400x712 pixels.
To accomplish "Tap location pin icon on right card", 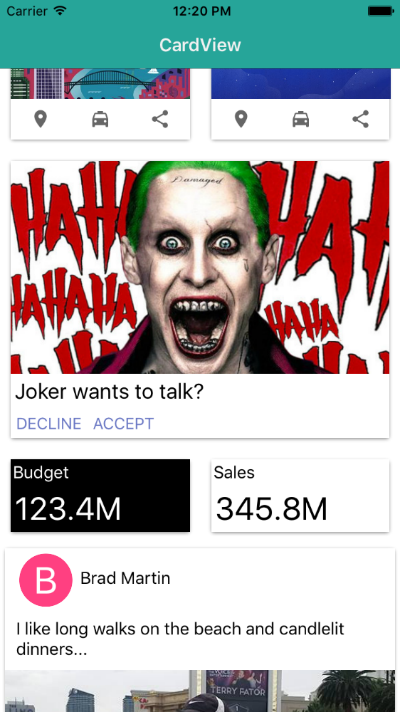I will click(241, 119).
